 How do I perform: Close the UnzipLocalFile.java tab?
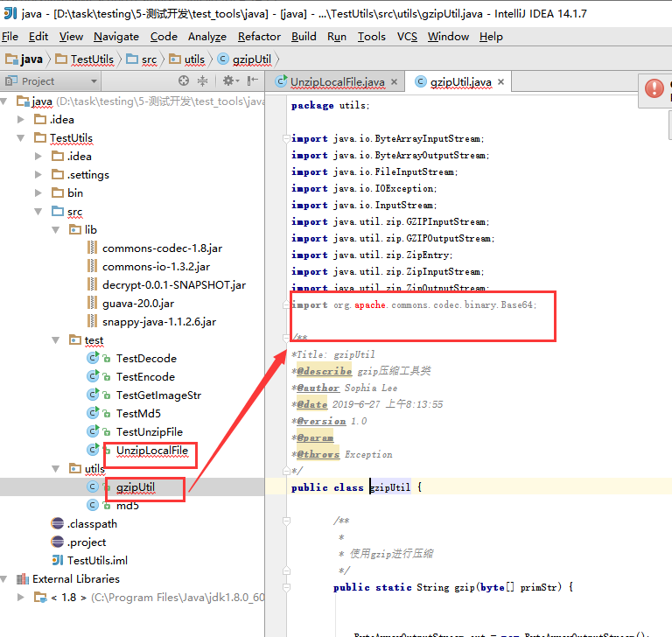pos(395,82)
